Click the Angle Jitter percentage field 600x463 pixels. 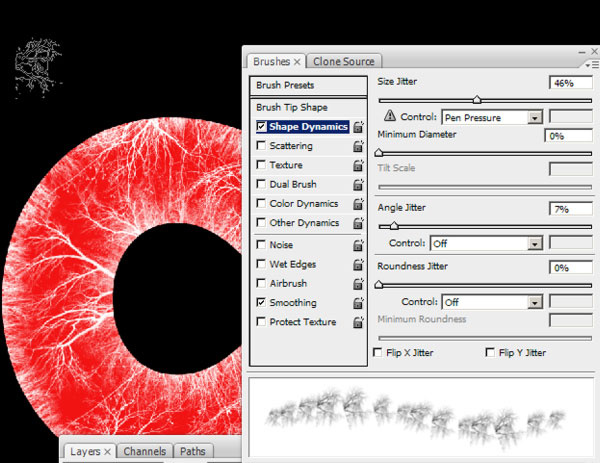click(568, 209)
